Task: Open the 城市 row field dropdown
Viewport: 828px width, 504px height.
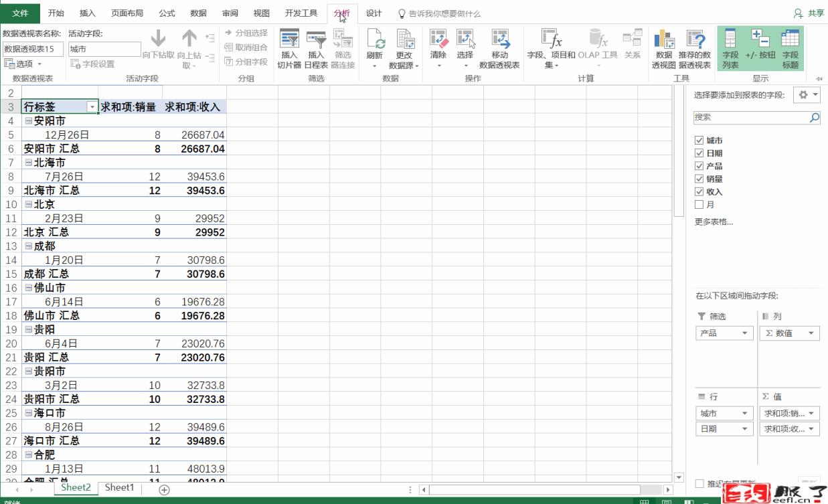Action: [745, 414]
